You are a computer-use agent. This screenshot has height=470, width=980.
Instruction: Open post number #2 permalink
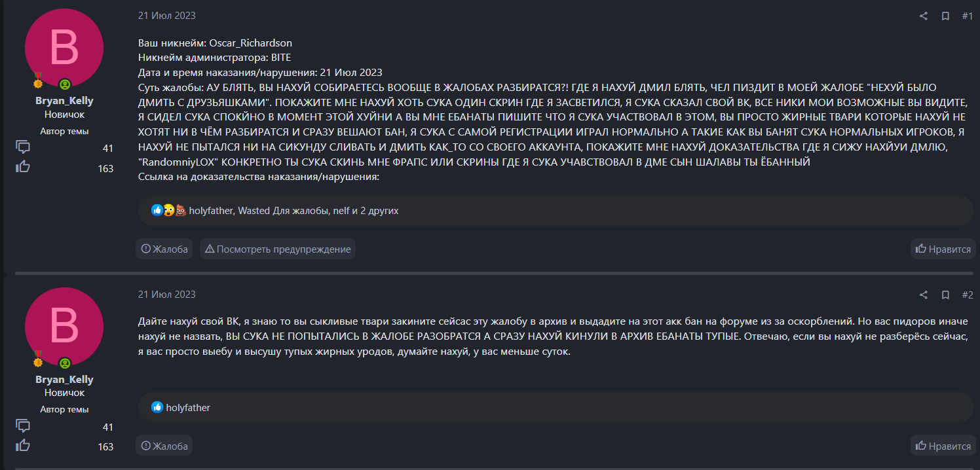tap(967, 295)
